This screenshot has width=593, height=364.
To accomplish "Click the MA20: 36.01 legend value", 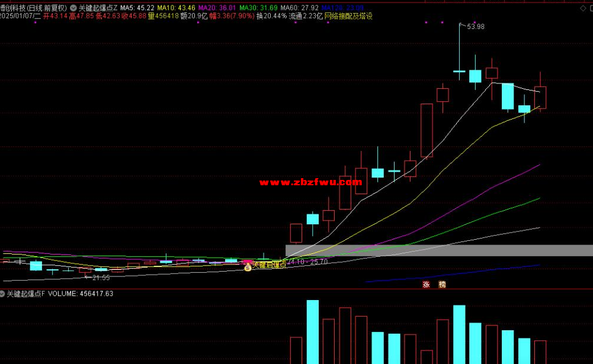I will tap(217, 8).
